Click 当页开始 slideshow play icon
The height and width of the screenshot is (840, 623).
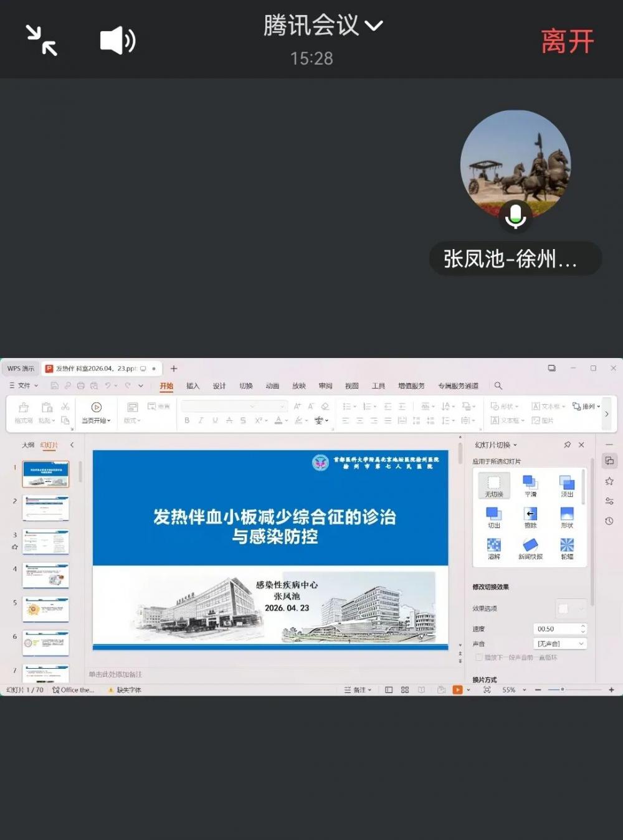(97, 407)
